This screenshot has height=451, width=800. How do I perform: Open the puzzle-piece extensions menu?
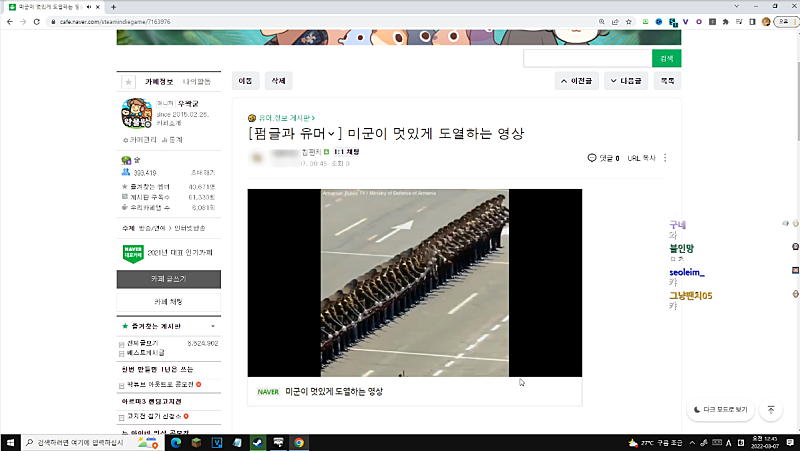click(726, 22)
